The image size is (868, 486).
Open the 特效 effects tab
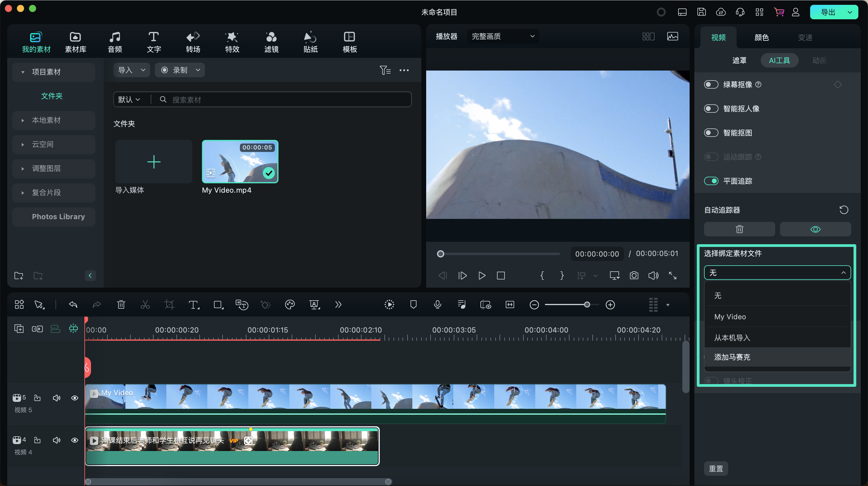point(232,42)
